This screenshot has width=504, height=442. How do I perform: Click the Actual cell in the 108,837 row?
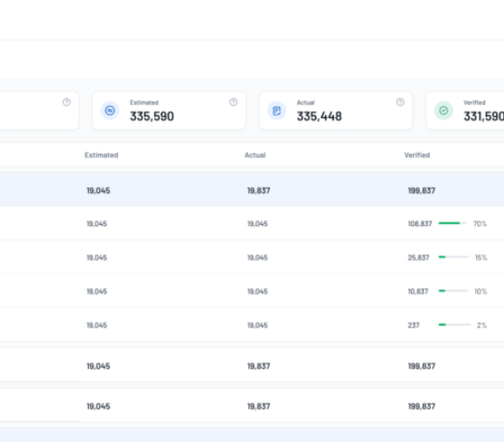coord(258,223)
